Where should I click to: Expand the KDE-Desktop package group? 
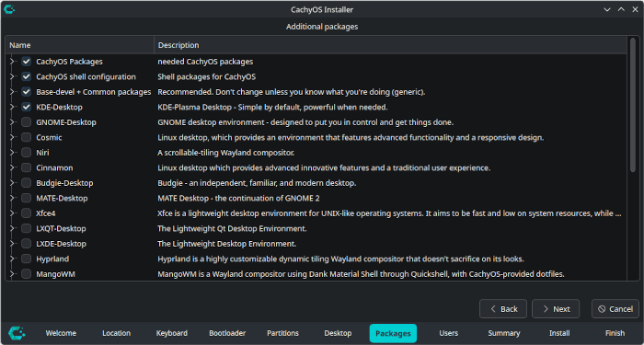tap(11, 108)
